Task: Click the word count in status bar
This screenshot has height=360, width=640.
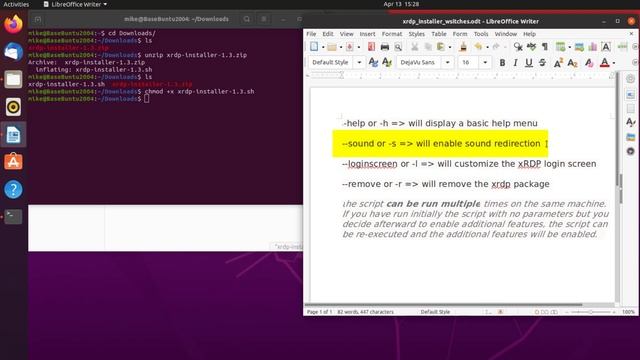Action: pyautogui.click(x=365, y=312)
